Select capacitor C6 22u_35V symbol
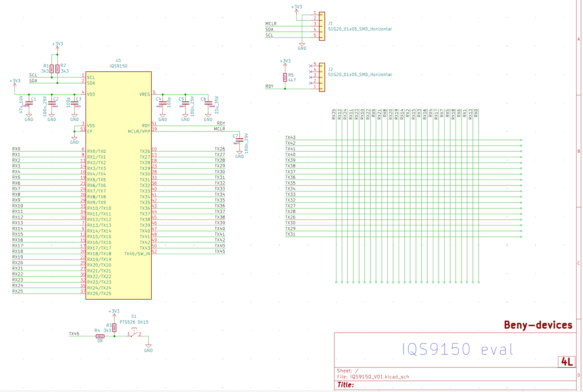 click(x=208, y=104)
